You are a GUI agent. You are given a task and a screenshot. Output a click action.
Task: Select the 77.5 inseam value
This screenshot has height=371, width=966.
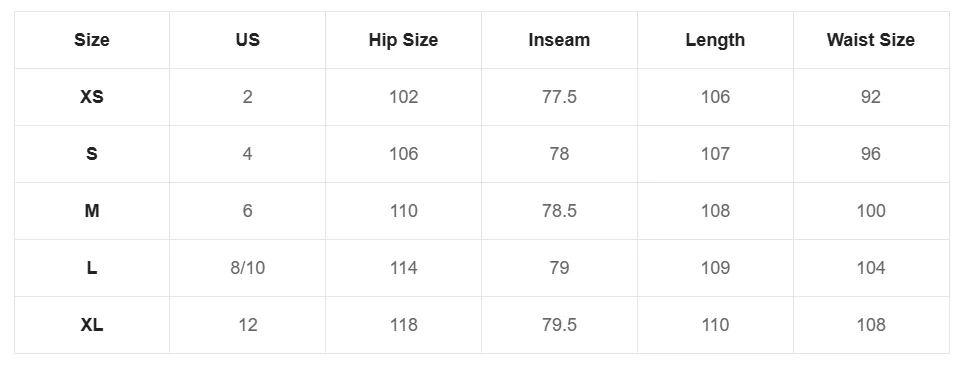tap(559, 97)
